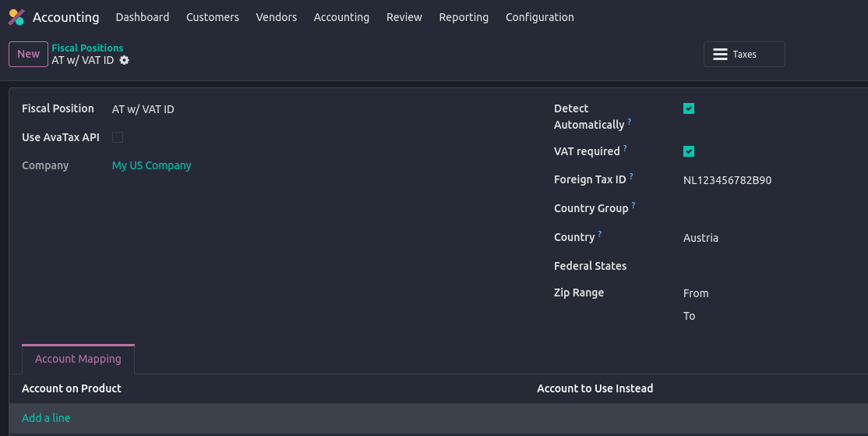Switch to the Account Mapping tab
Image resolution: width=868 pixels, height=436 pixels.
click(78, 359)
